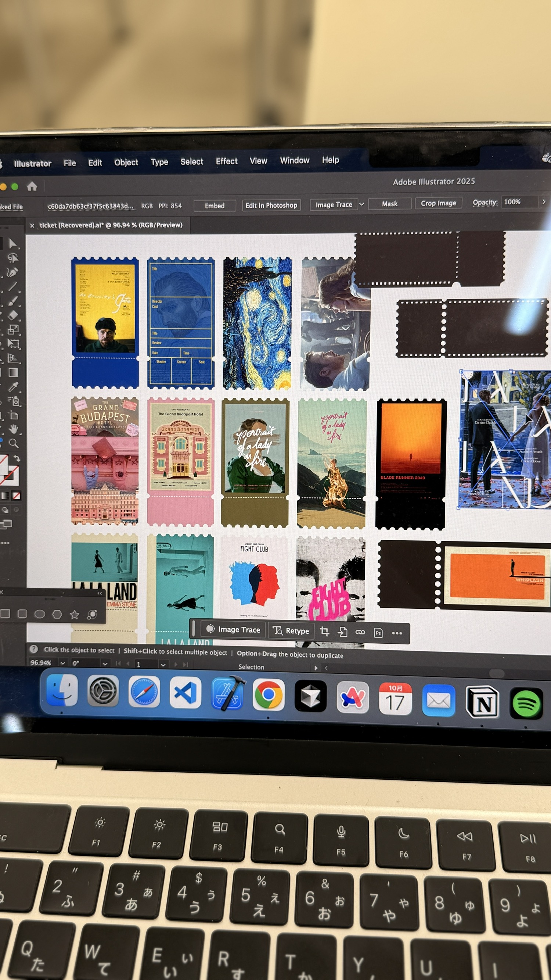Open the Effect menu
Screen dimensions: 551x980
227,161
